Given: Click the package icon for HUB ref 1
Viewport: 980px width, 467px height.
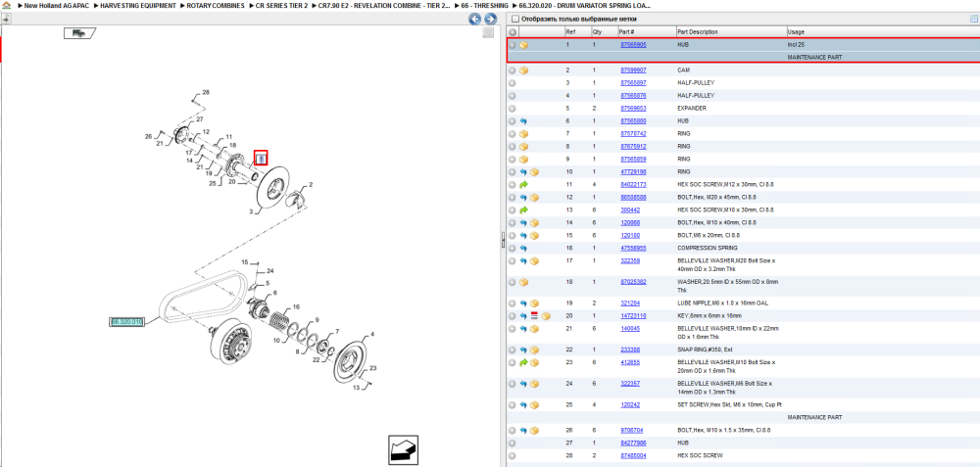Looking at the screenshot, I should coord(523,45).
